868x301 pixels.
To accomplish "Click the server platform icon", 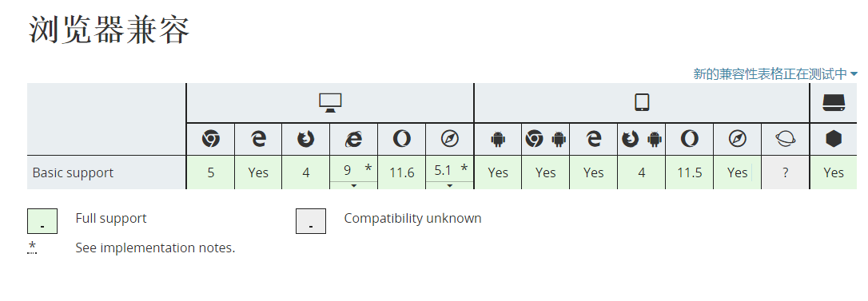I will (x=833, y=102).
